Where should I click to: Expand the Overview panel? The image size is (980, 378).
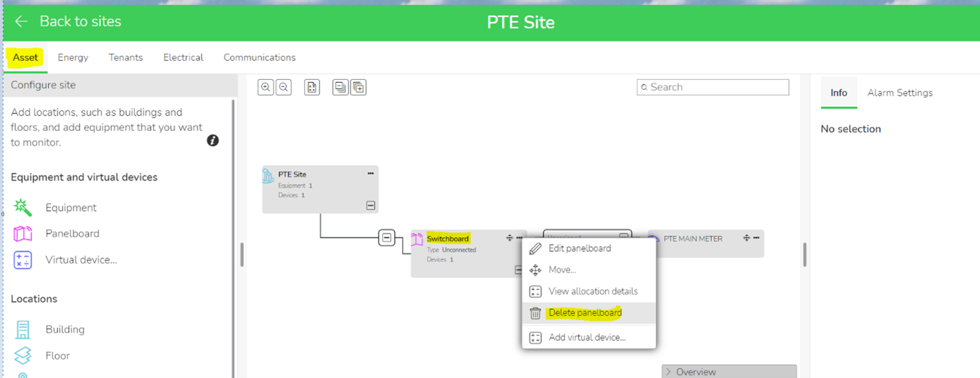[729, 372]
